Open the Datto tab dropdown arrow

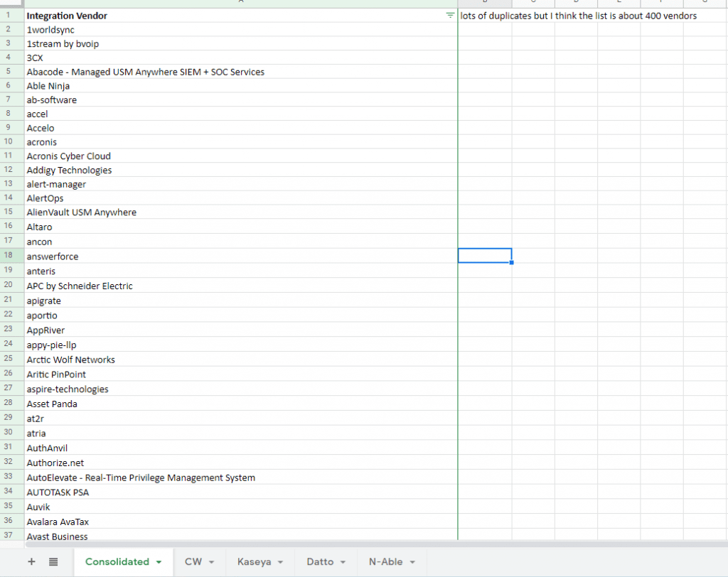tap(343, 562)
